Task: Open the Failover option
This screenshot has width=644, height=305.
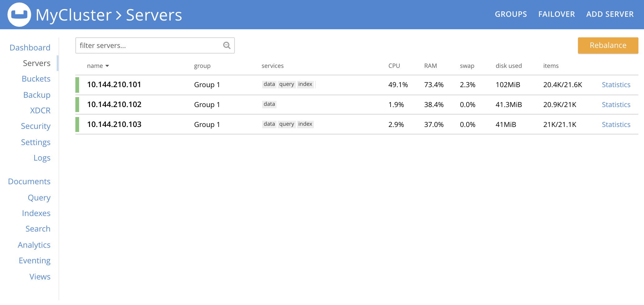Action: [x=556, y=14]
